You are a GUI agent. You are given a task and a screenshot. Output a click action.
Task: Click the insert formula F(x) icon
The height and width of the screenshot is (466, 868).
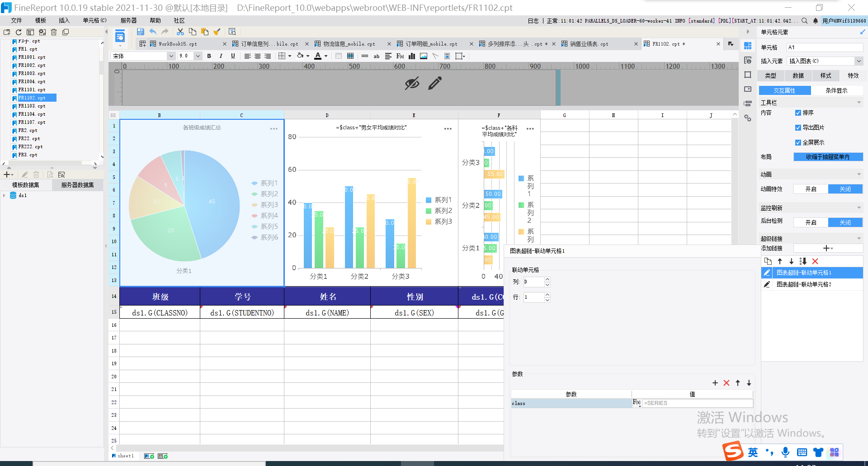(400, 56)
